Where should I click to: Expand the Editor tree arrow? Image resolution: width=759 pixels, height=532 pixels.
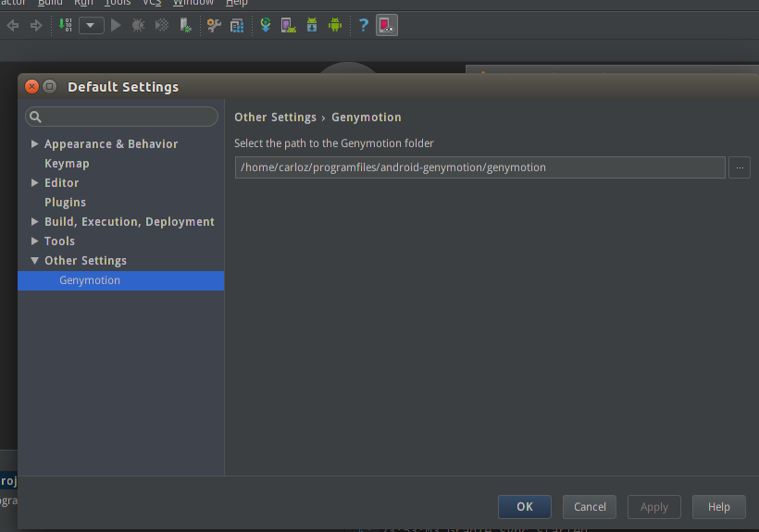pyautogui.click(x=34, y=182)
